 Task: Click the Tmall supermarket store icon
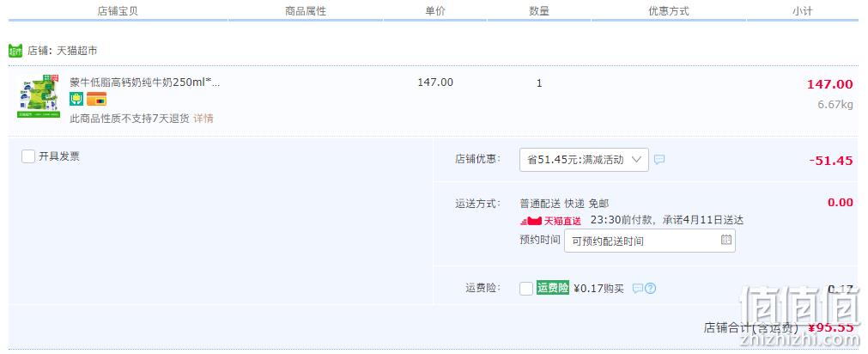point(15,51)
